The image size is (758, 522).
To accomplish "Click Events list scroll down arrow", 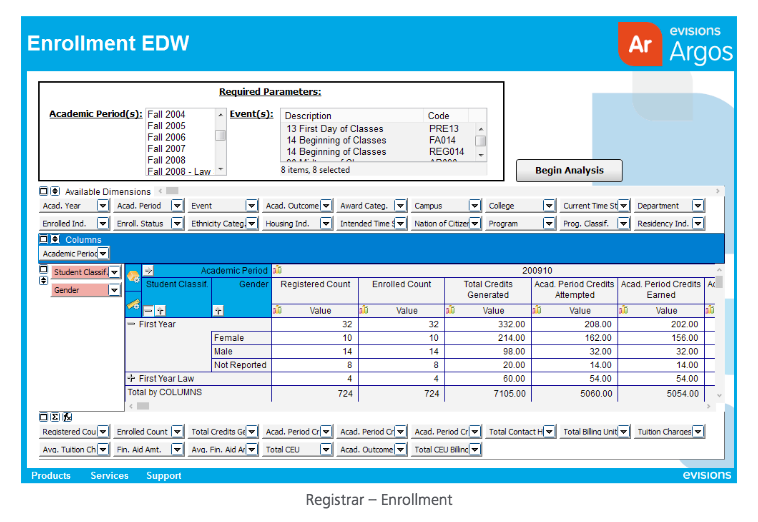I will (481, 155).
